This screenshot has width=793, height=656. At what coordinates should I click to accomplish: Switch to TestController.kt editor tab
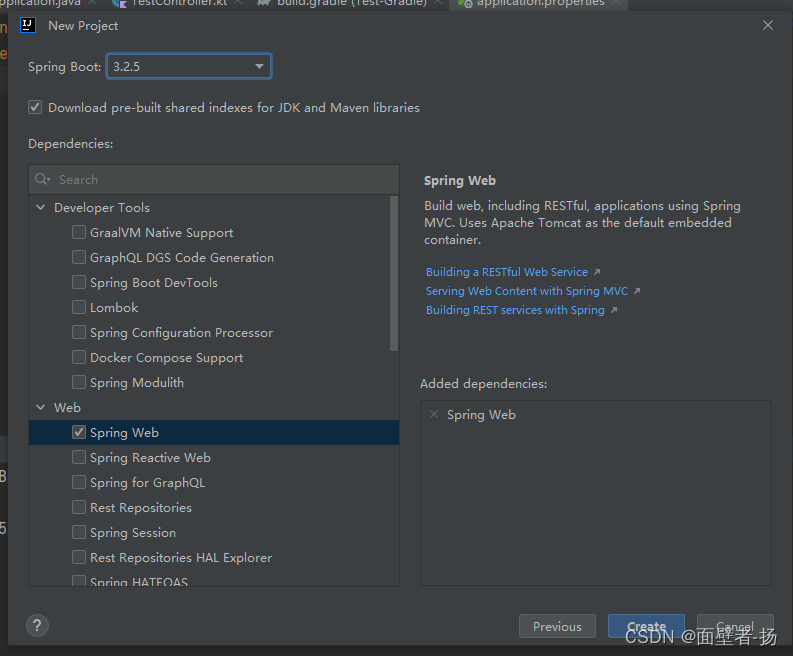178,4
